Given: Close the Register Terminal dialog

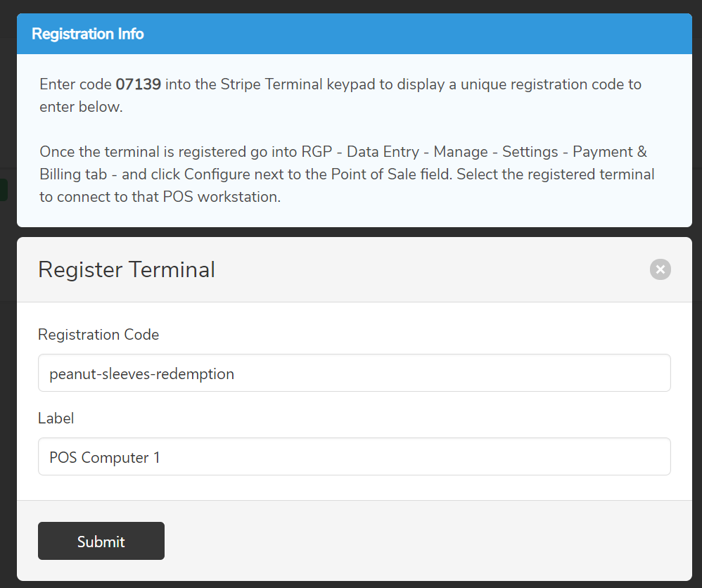Looking at the screenshot, I should (660, 269).
